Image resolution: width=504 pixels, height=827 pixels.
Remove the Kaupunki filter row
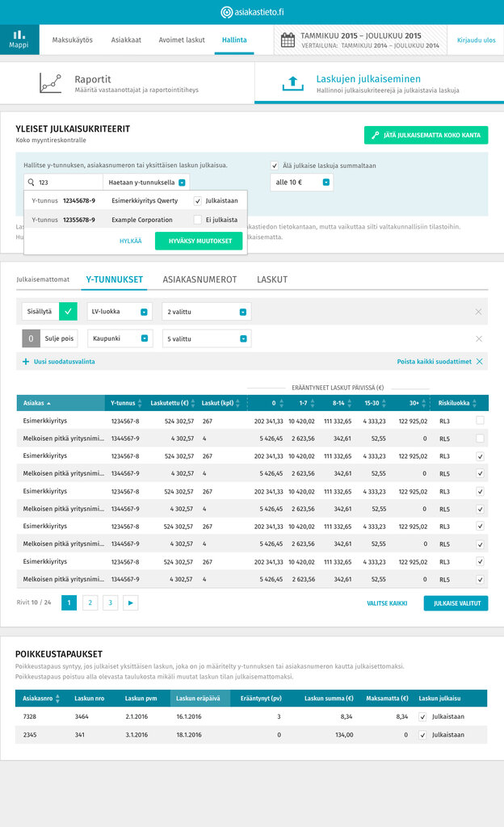(479, 338)
